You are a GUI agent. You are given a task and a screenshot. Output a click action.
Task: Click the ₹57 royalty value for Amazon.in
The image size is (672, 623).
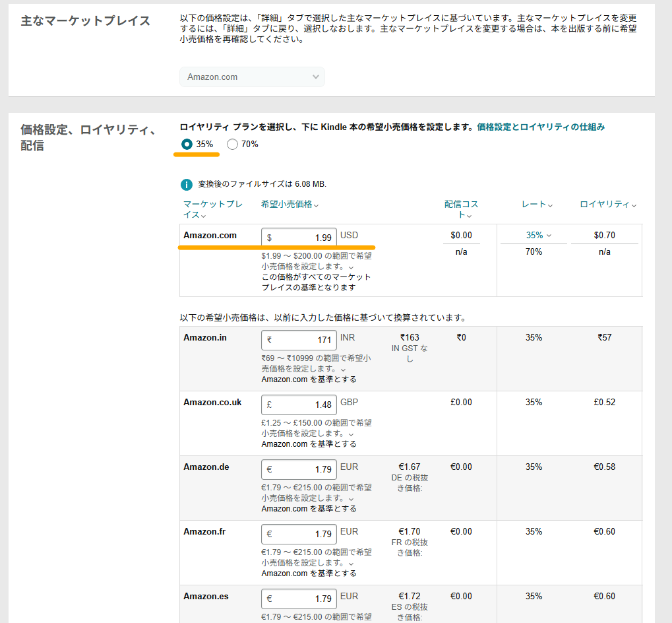(604, 338)
